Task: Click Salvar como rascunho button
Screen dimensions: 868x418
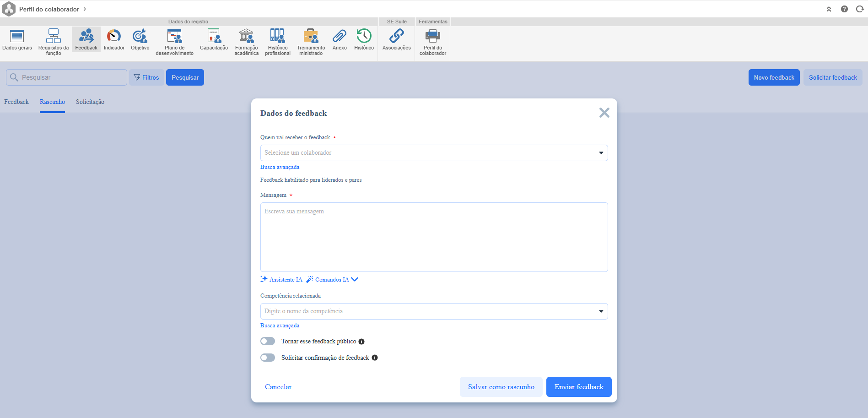Action: 501,387
